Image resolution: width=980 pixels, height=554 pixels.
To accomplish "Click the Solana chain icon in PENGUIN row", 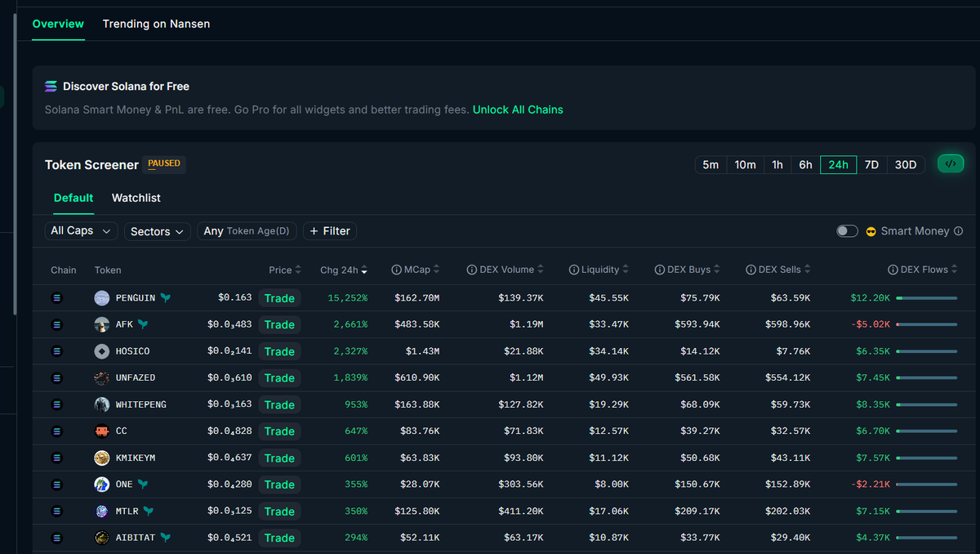I will (56, 298).
